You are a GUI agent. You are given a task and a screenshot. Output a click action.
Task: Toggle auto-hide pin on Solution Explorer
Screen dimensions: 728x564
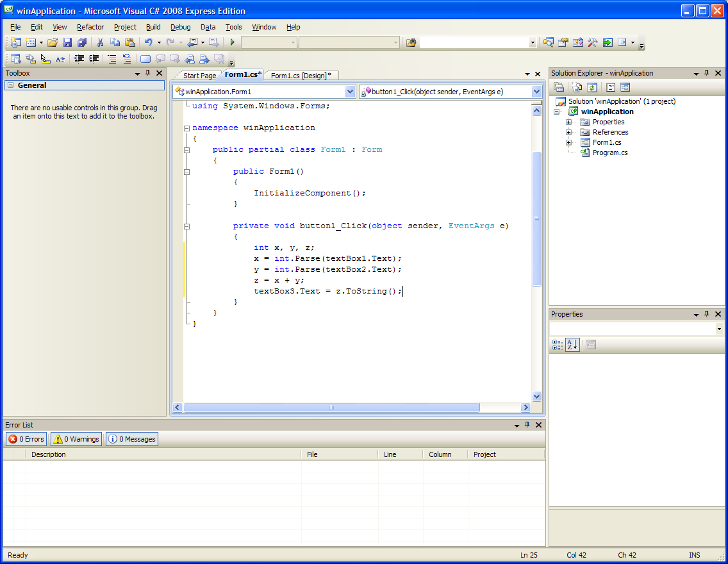pos(707,73)
